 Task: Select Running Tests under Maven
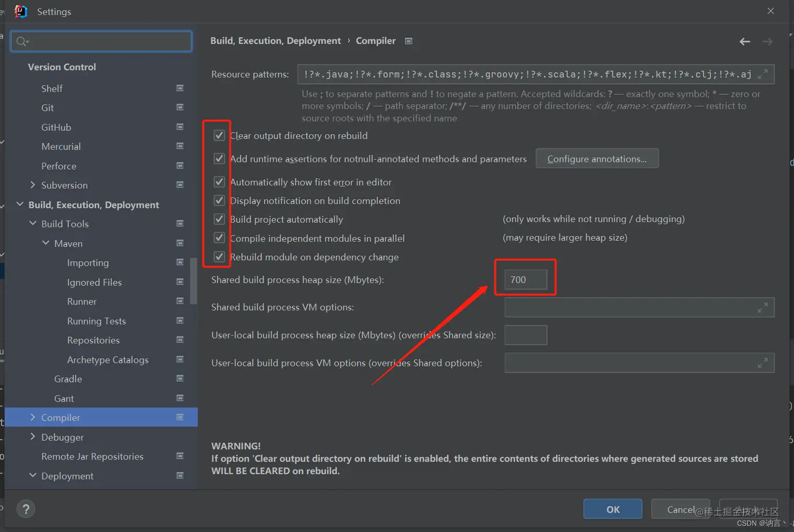[97, 321]
